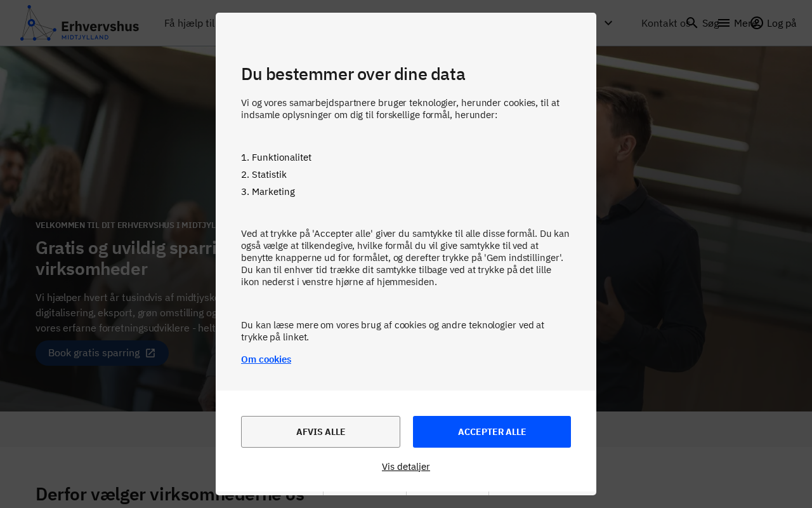Click the 'Derfor vælger virksomhederne os' heading
Viewport: 812px width, 508px height.
click(170, 494)
